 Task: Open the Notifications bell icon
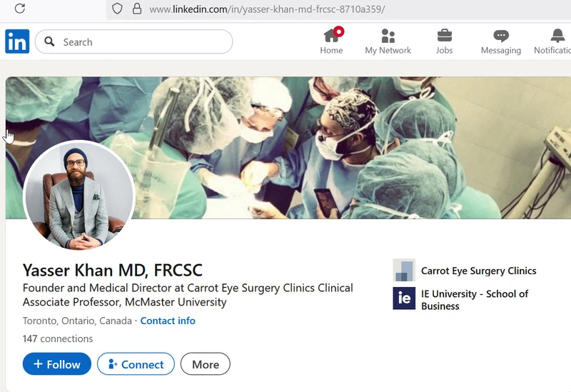pyautogui.click(x=557, y=35)
